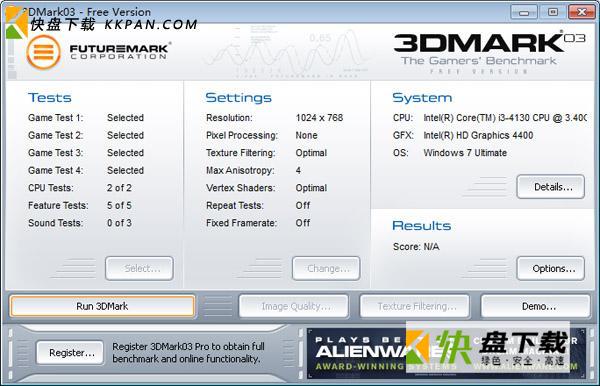
Task: Click the Game Test 1 label
Action: click(55, 118)
